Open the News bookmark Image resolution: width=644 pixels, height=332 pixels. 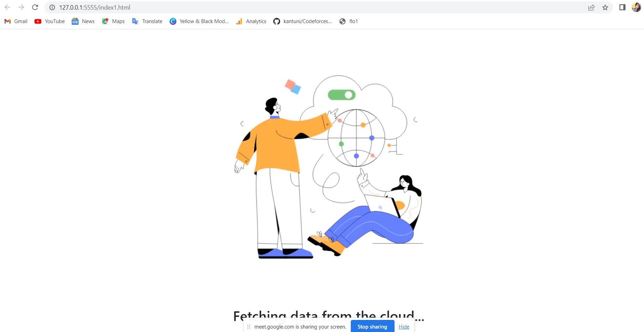(83, 21)
